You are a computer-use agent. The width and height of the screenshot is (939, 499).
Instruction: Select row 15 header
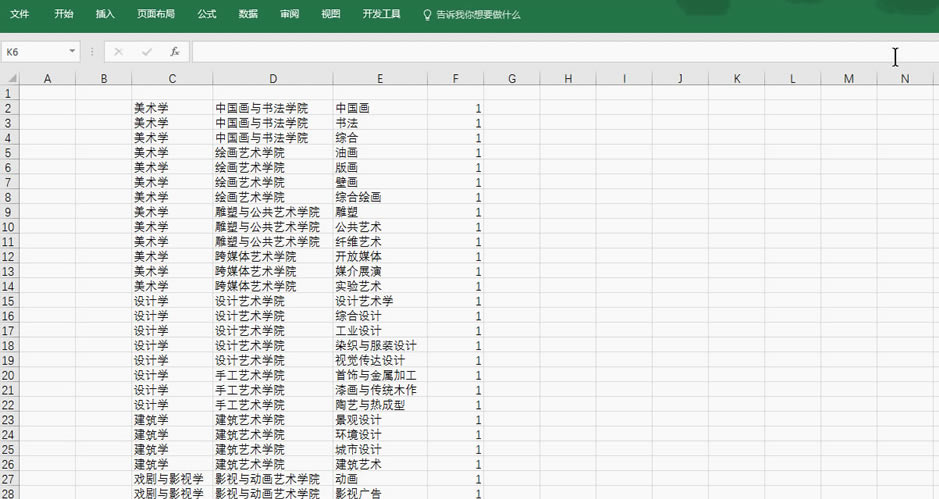[9, 301]
